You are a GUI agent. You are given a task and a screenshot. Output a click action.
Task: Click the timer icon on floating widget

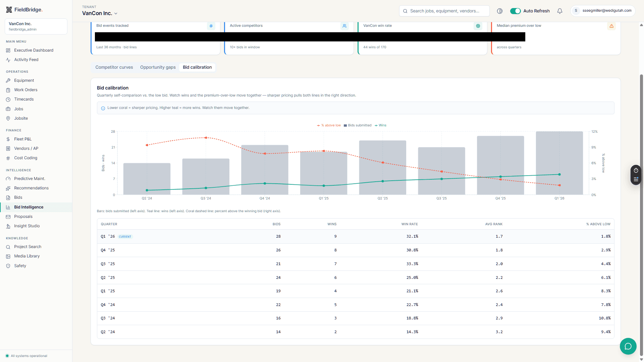[636, 170]
